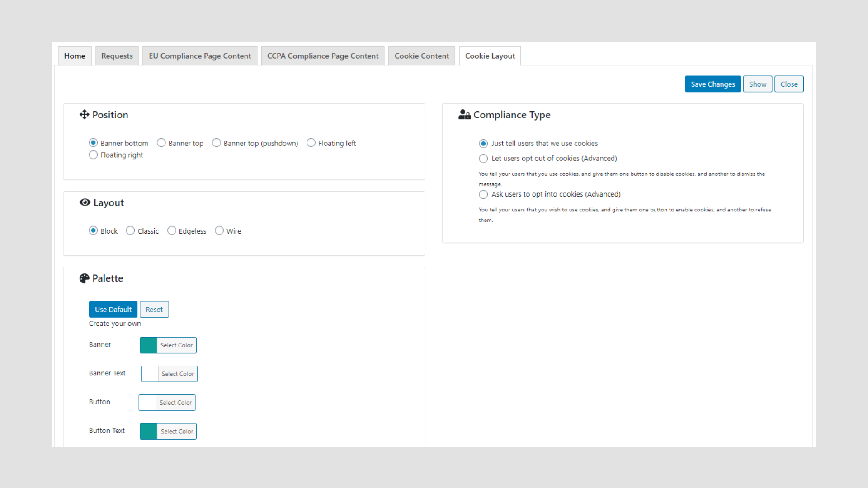Click the Layout eye icon
The height and width of the screenshot is (488, 868).
coord(85,202)
